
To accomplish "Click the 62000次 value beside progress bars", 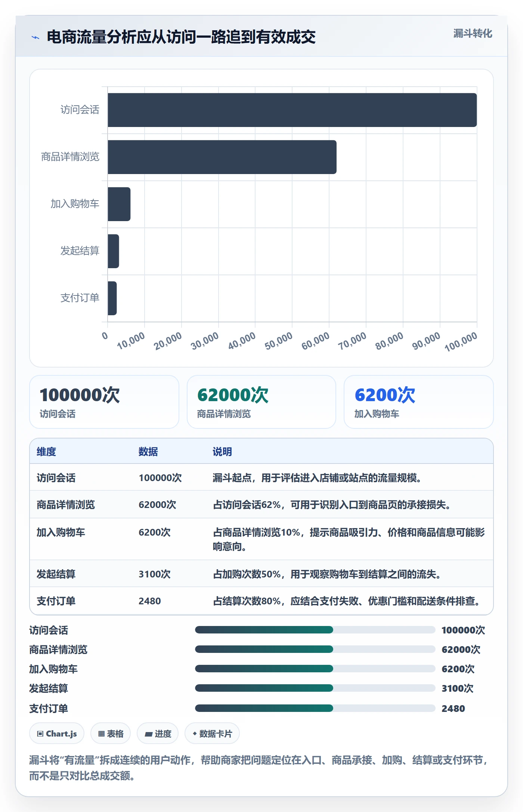I will pos(461,650).
